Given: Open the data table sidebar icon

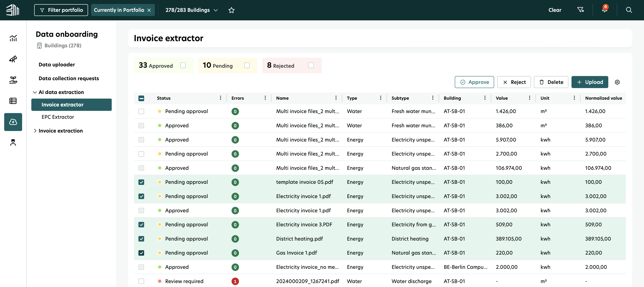Looking at the screenshot, I should 13,101.
